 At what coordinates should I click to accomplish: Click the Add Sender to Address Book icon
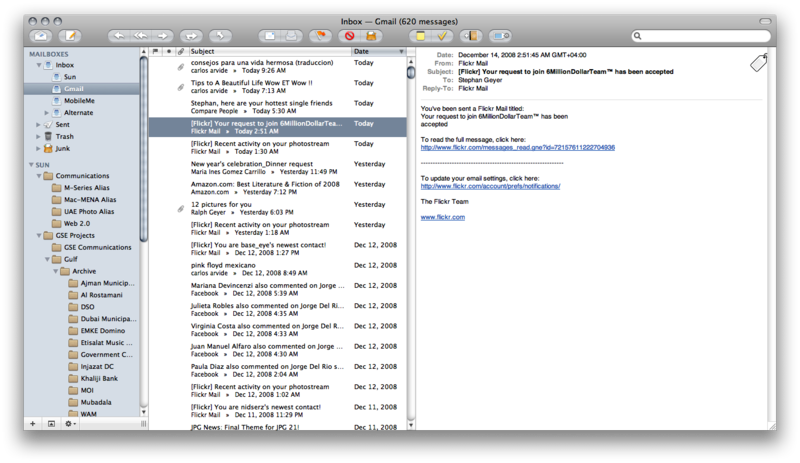(x=471, y=36)
